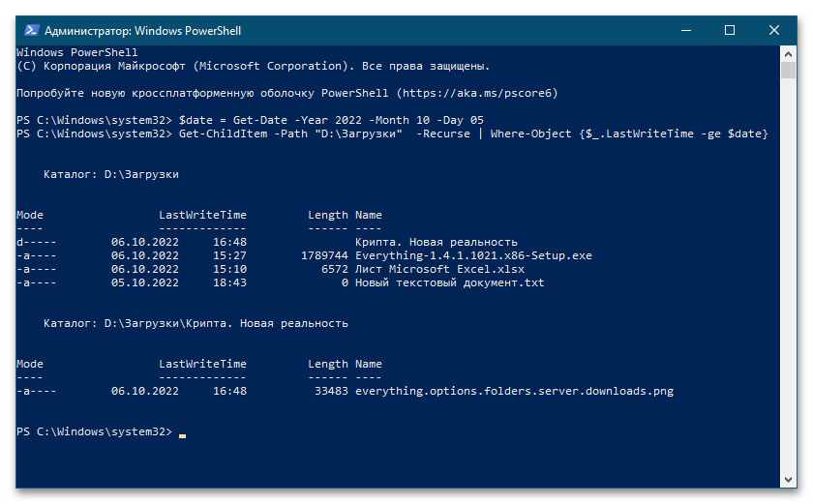
Task: Select the Everything-1.4.1.1021.x86-Setup.exe file name
Action: pyautogui.click(x=473, y=255)
